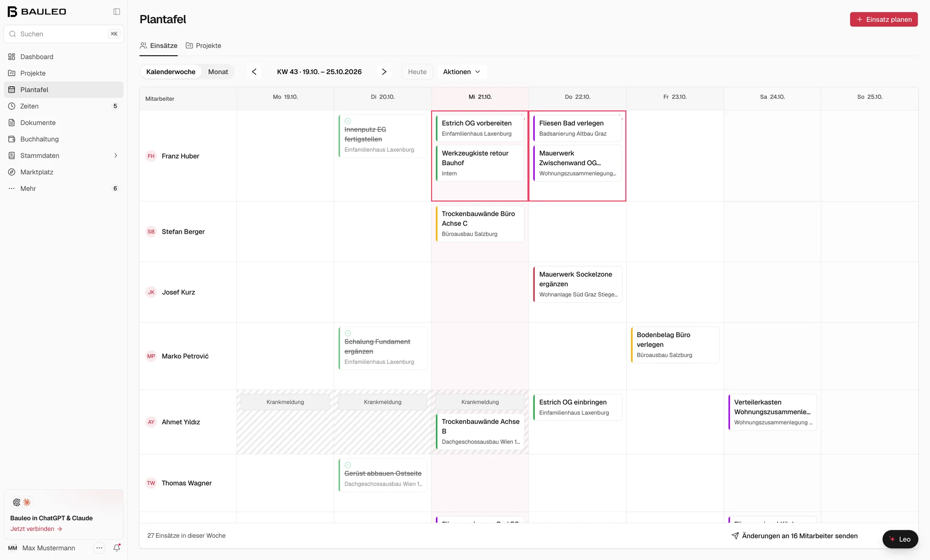The image size is (930, 560).
Task: Click the Heute button
Action: point(417,72)
